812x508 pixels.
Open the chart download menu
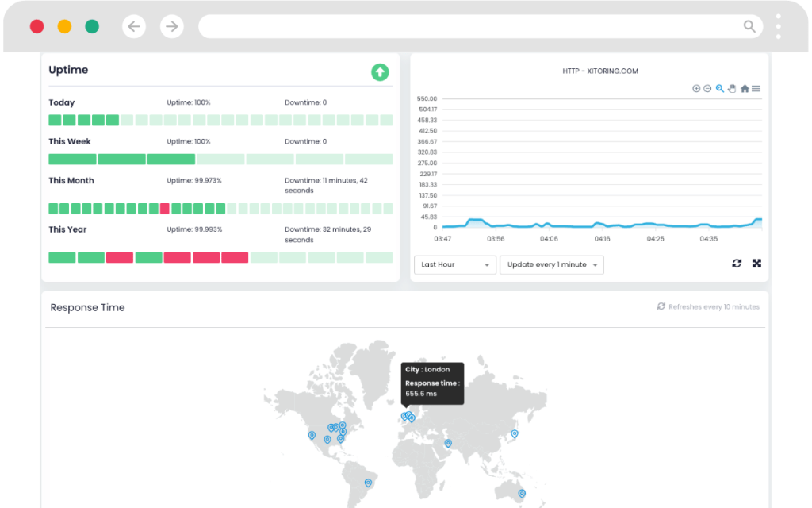click(756, 89)
